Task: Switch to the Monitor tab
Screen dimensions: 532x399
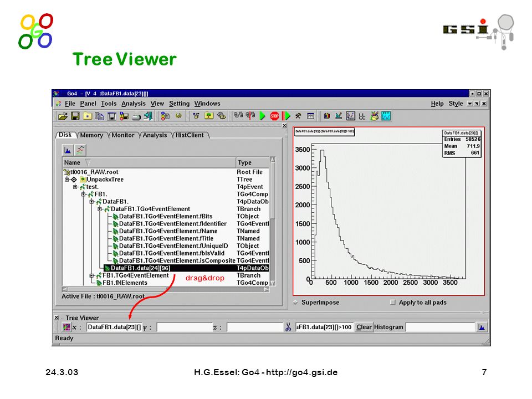Action: (x=123, y=135)
